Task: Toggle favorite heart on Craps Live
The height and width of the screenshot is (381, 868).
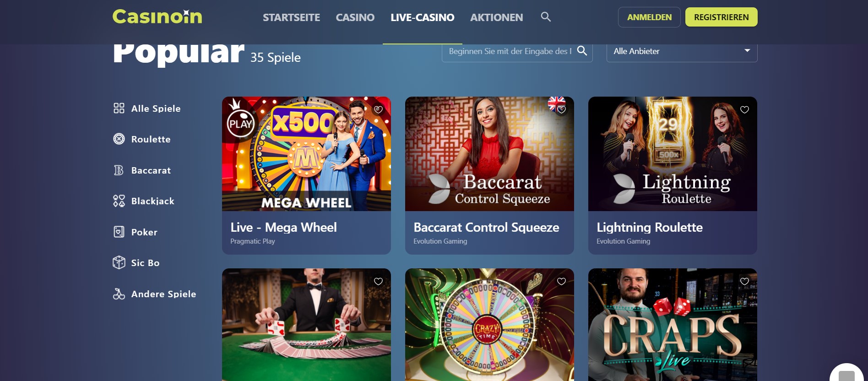Action: point(744,281)
